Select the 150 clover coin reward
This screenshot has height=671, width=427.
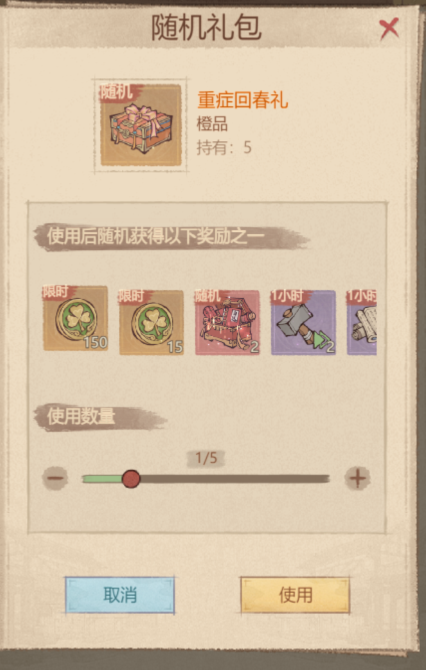[x=75, y=318]
